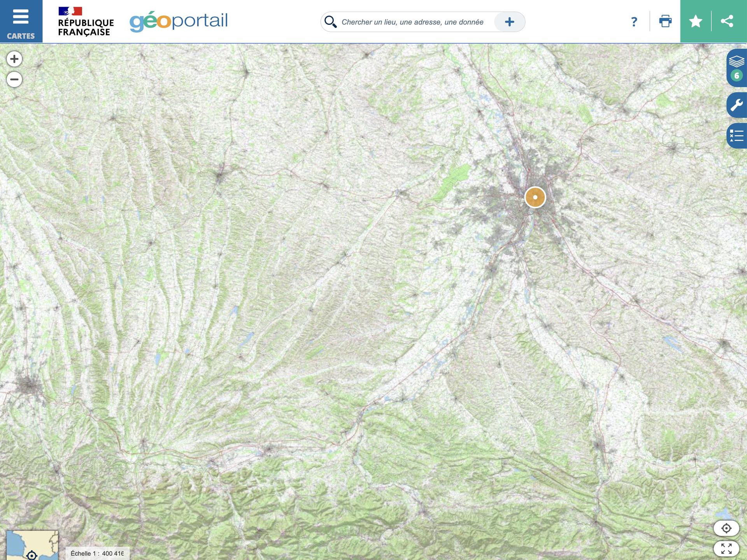Center the map on my location
This screenshot has height=560, width=747.
(726, 528)
